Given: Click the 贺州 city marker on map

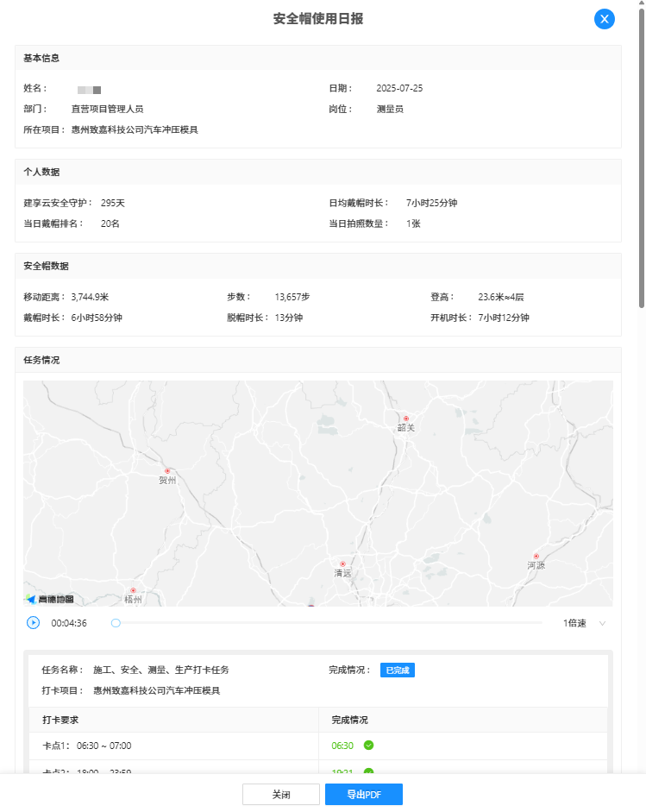Looking at the screenshot, I should [167, 471].
